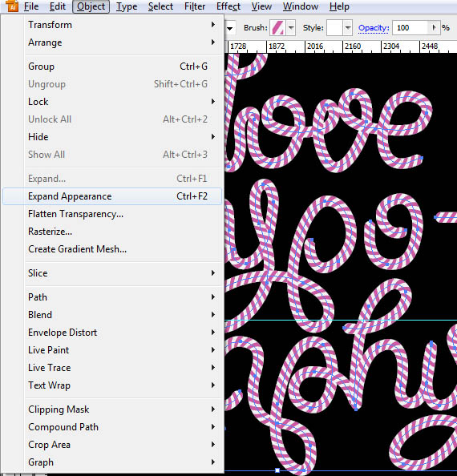Open the File menu
Viewport: 457px width, 476px height.
point(31,6)
